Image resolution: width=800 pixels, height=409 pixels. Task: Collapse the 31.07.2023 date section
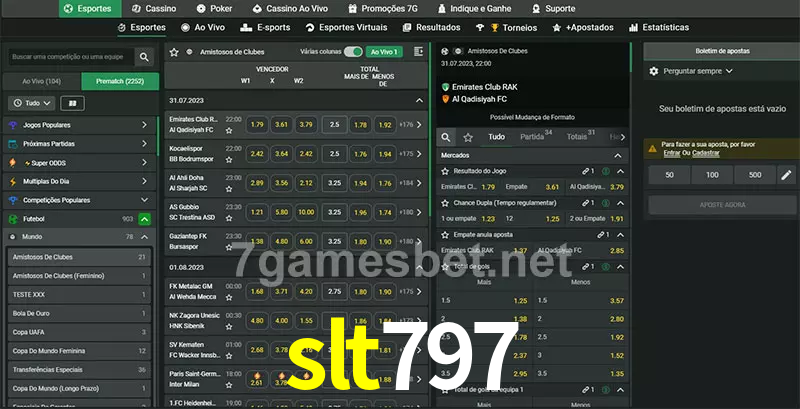tap(419, 101)
